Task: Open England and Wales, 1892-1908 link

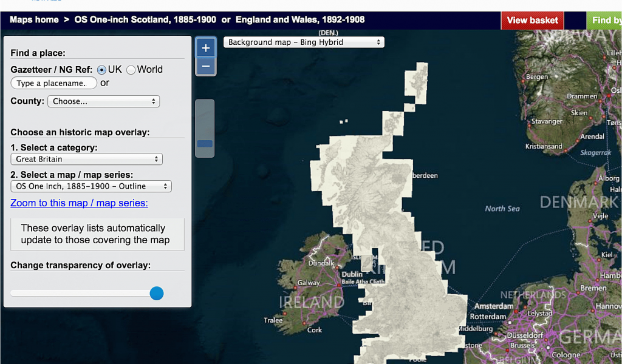Action: click(x=300, y=20)
